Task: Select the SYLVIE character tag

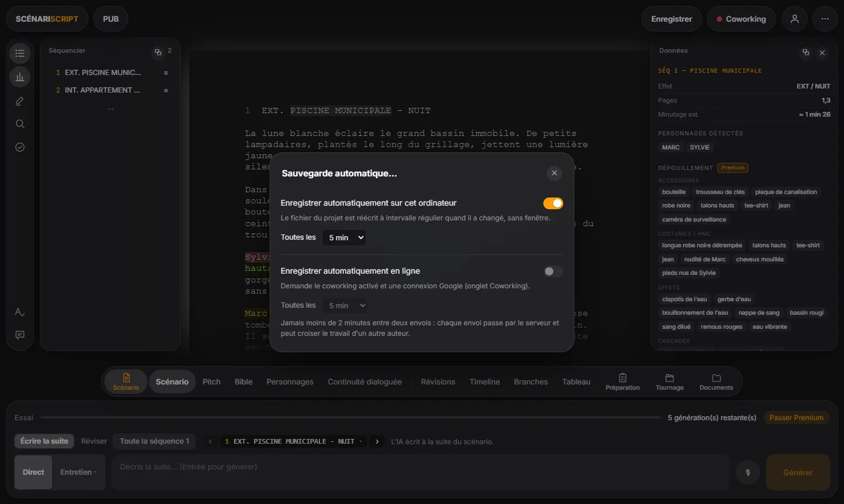Action: click(700, 148)
